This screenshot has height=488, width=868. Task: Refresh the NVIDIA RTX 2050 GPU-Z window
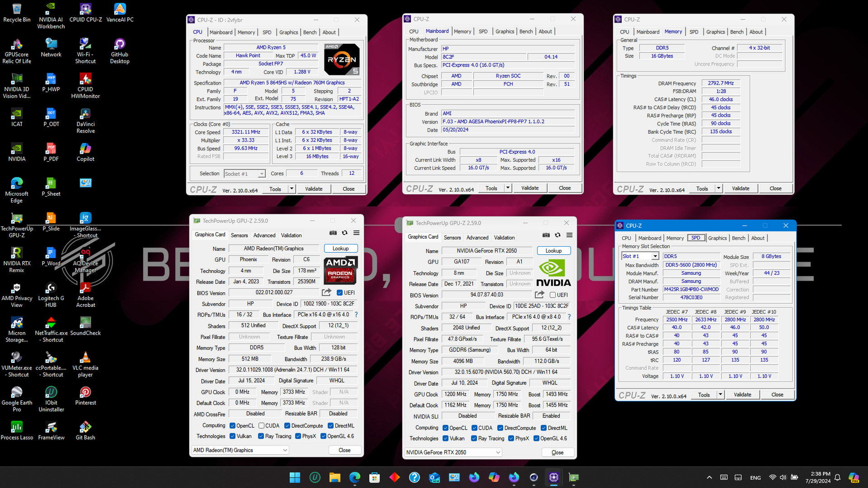[557, 235]
